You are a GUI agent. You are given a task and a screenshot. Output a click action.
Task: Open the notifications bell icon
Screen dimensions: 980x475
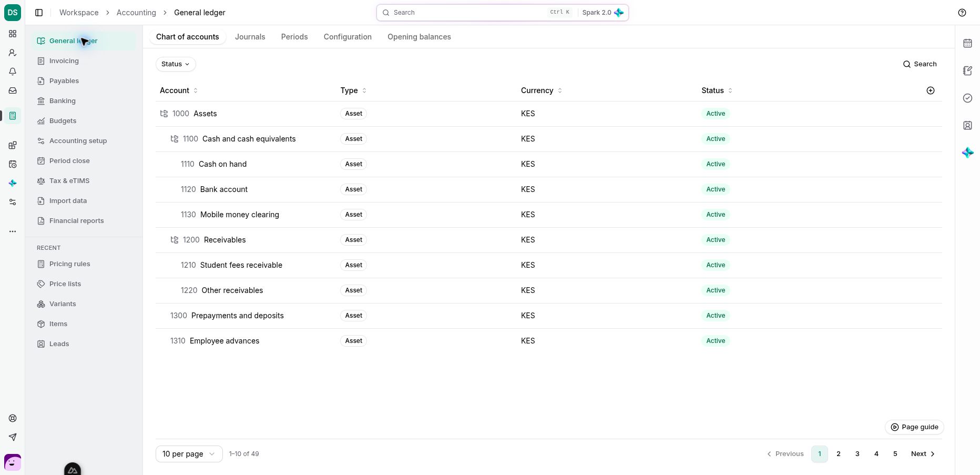coord(13,72)
